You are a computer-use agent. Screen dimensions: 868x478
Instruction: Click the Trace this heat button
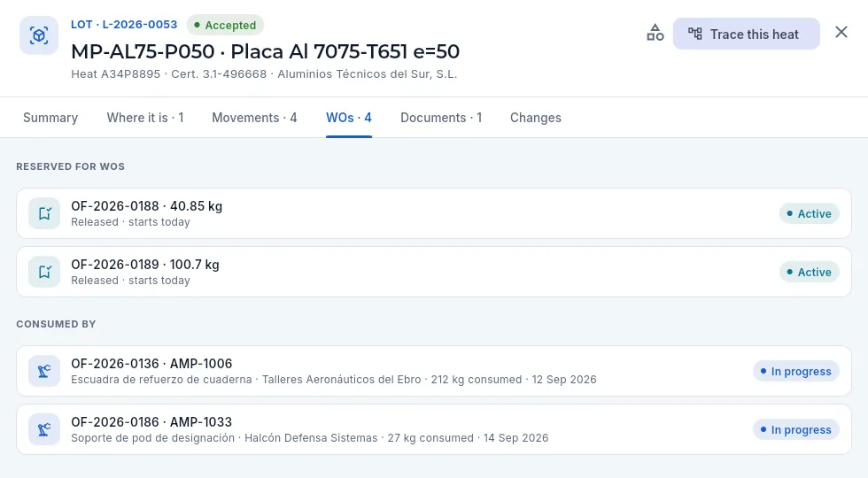coord(746,34)
